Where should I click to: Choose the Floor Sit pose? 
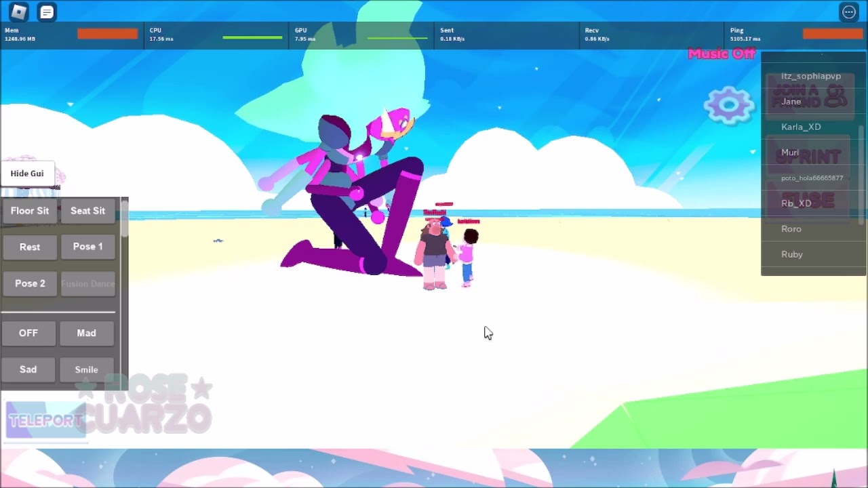tap(30, 211)
